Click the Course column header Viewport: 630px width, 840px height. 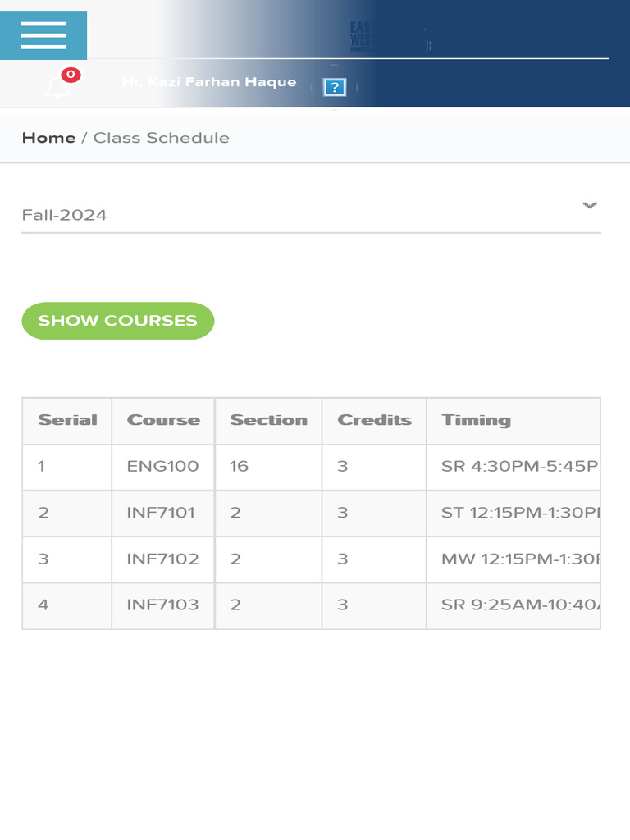click(163, 420)
